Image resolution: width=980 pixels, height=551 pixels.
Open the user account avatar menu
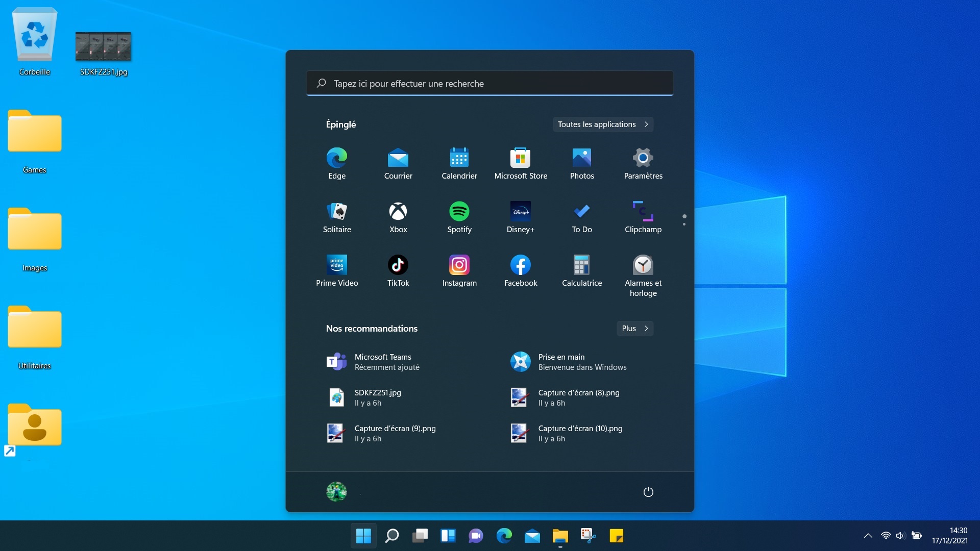pos(336,492)
